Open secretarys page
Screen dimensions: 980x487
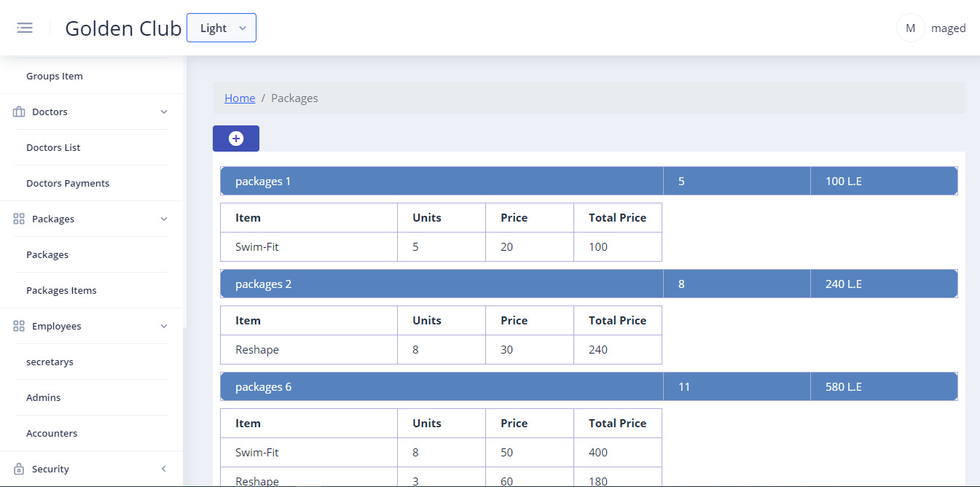pos(50,362)
